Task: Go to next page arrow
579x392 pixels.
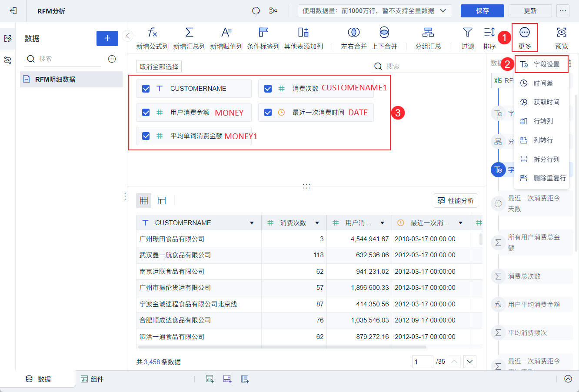Action: [x=470, y=362]
